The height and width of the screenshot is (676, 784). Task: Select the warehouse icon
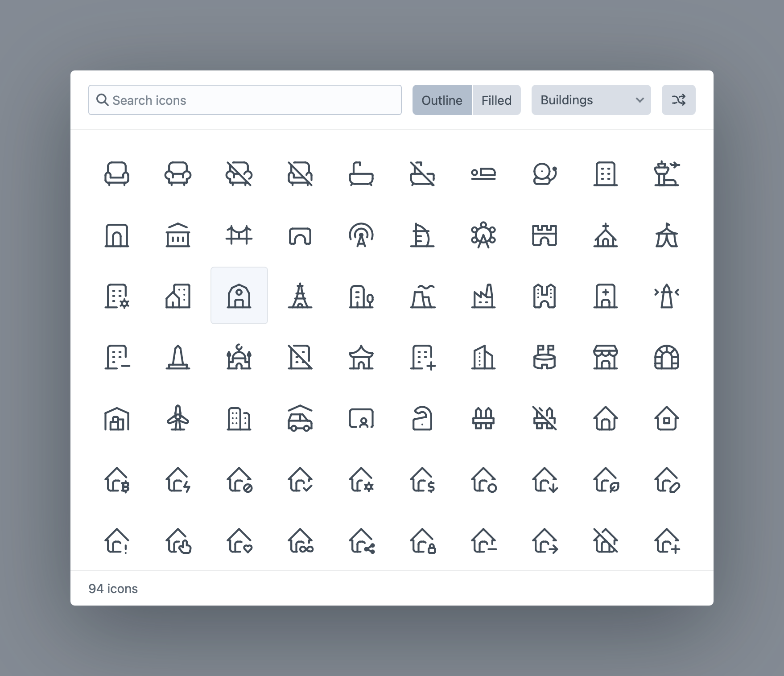(x=117, y=418)
